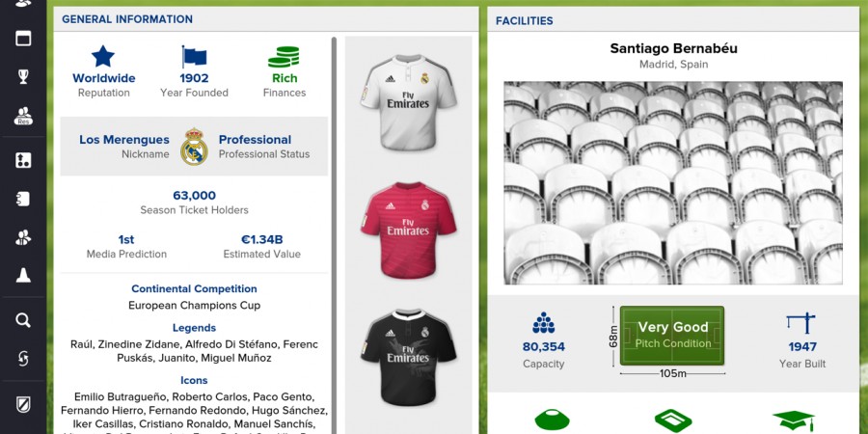Viewport: 868px width, 434px height.
Task: Click the refresh arrows sidebar icon
Action: [23, 359]
